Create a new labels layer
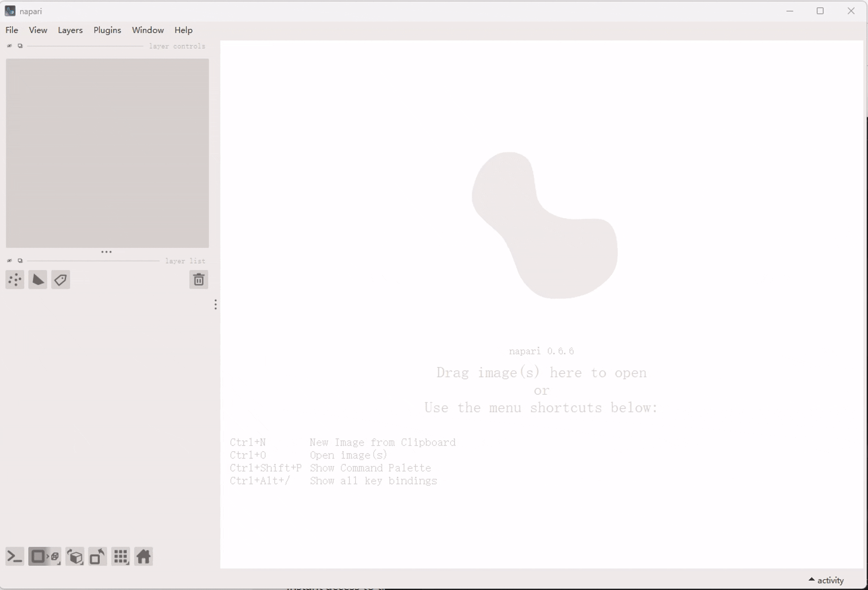The height and width of the screenshot is (590, 868). 61,280
